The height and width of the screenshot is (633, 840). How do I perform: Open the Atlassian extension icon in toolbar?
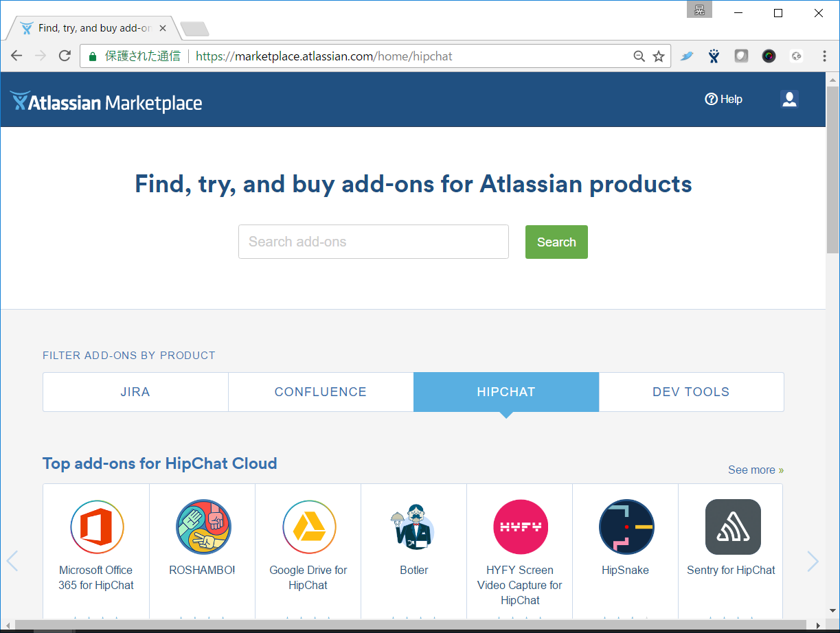[x=714, y=56]
